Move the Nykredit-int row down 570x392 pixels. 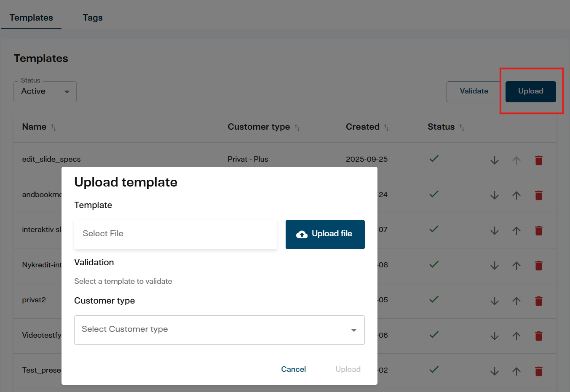pyautogui.click(x=495, y=266)
